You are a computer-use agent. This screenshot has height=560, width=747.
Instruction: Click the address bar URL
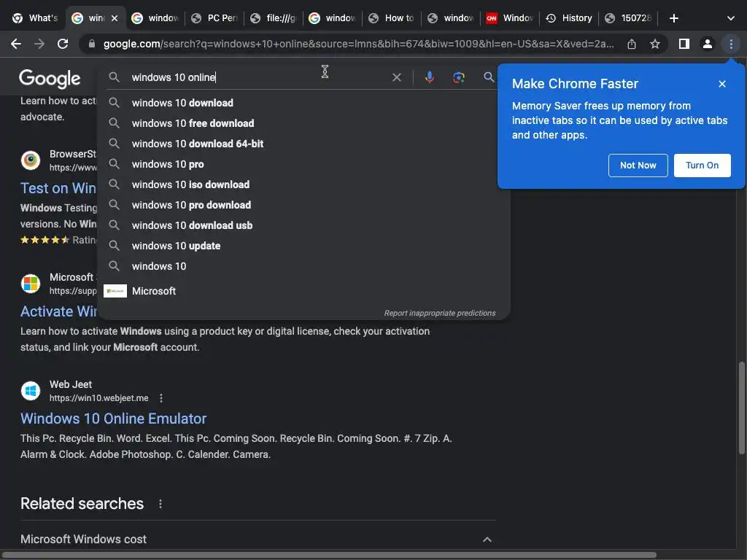[x=358, y=44]
